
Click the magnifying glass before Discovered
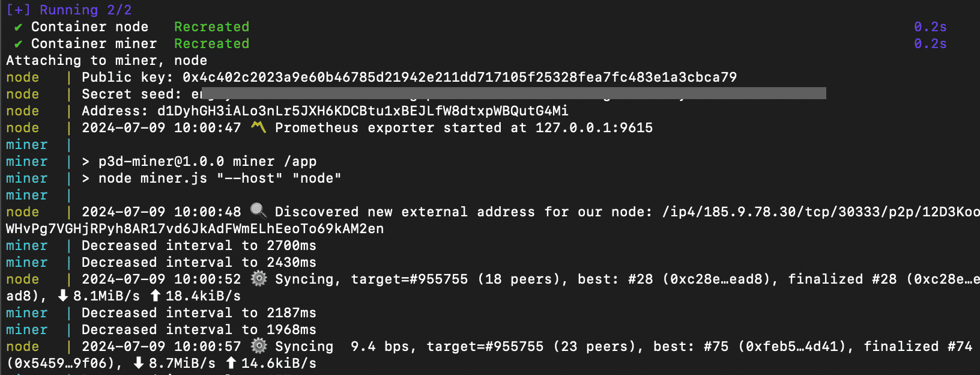[x=258, y=211]
